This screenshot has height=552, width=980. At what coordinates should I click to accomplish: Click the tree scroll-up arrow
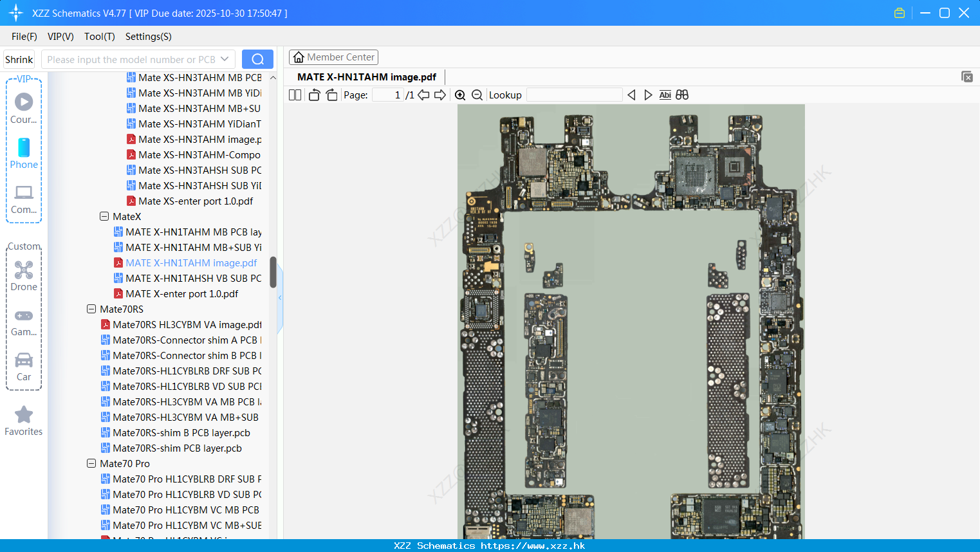click(x=273, y=78)
